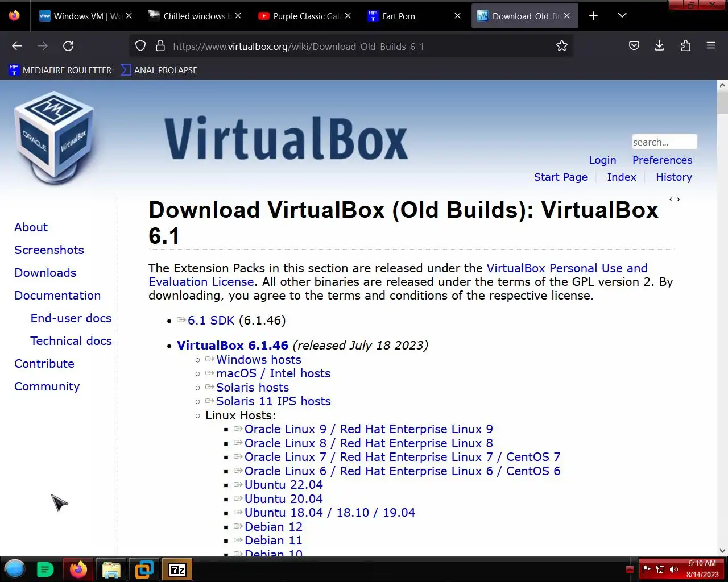
Task: Open a new tab with the plus button
Action: point(593,16)
